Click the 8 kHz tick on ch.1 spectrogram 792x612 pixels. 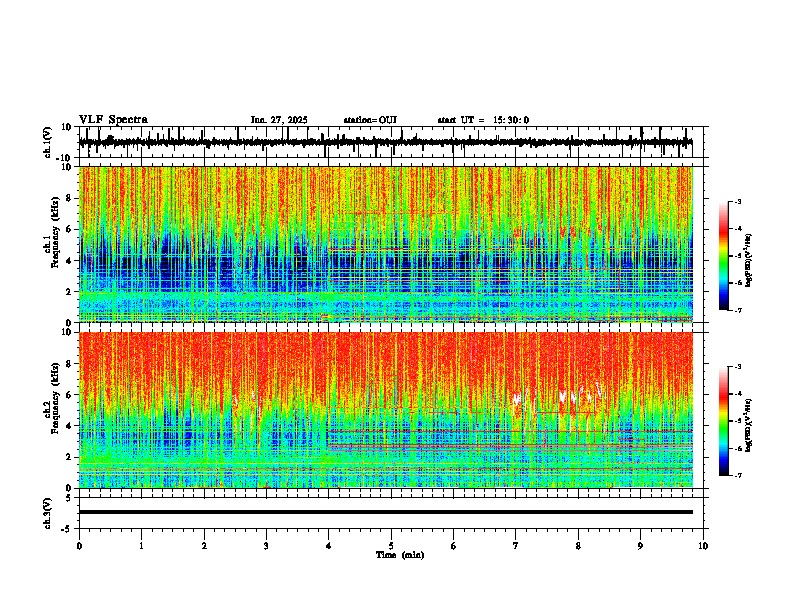coord(70,198)
